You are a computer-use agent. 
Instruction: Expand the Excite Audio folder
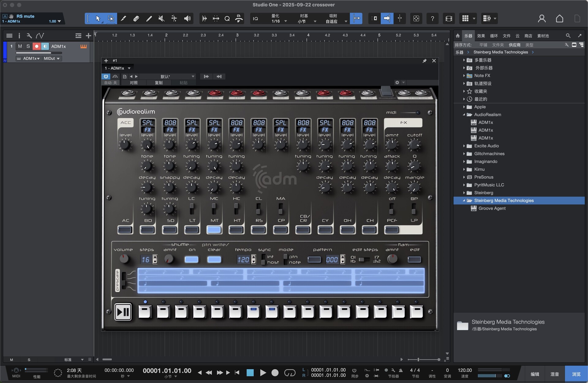click(464, 146)
